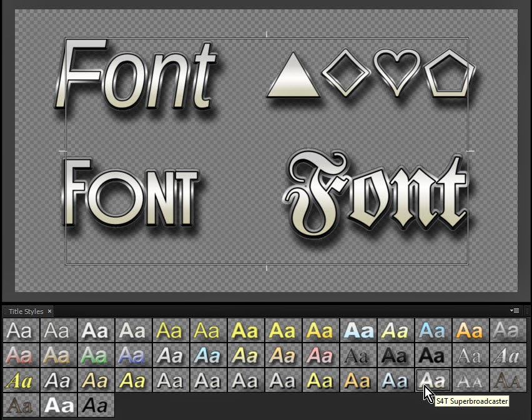Open the Title Styles panel menu
This screenshot has height=420, width=532.
click(513, 310)
